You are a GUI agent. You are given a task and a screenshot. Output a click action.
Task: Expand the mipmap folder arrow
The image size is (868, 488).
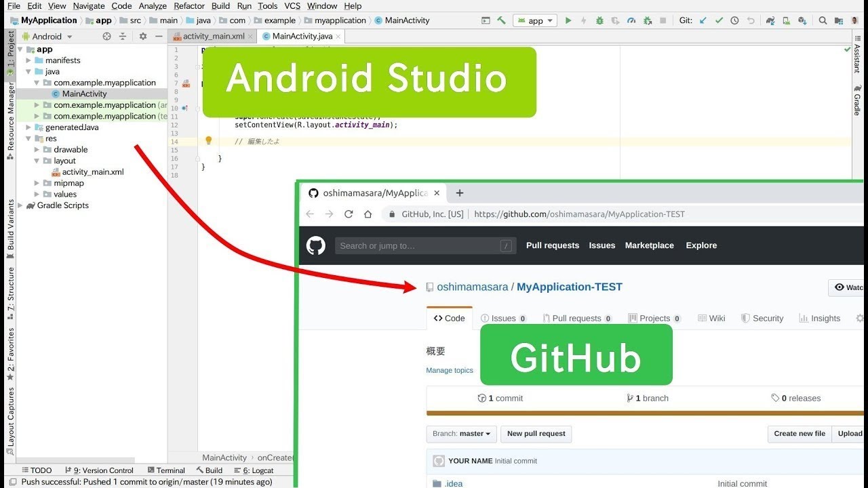pyautogui.click(x=37, y=183)
